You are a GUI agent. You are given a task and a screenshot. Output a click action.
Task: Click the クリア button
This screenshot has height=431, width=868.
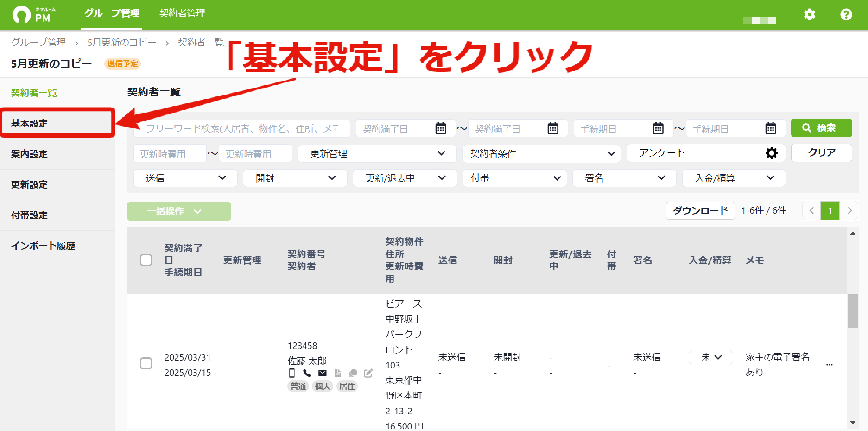point(821,153)
